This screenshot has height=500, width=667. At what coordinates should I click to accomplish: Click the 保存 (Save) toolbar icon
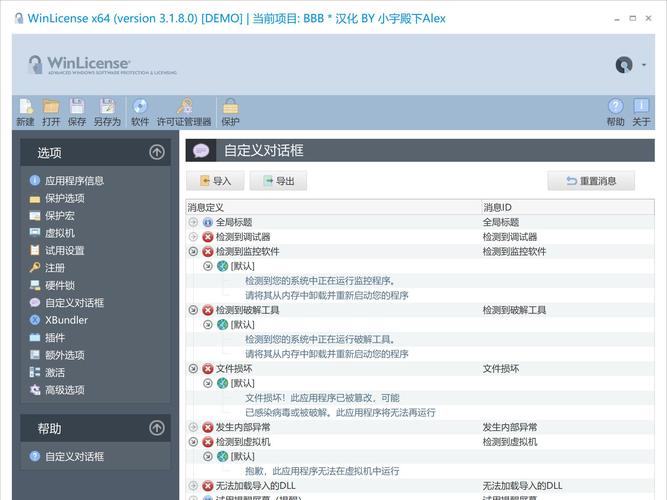77,108
